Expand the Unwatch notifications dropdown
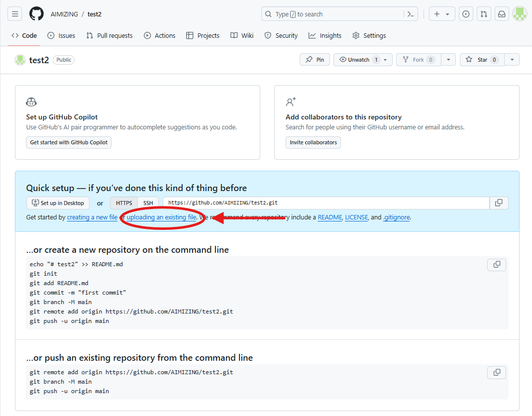This screenshot has width=532, height=416. pyautogui.click(x=385, y=60)
